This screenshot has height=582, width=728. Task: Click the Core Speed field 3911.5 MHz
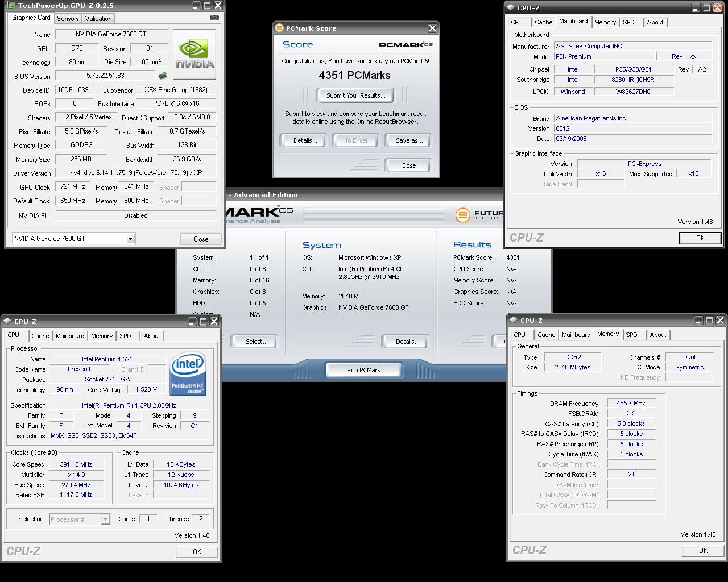[76, 464]
